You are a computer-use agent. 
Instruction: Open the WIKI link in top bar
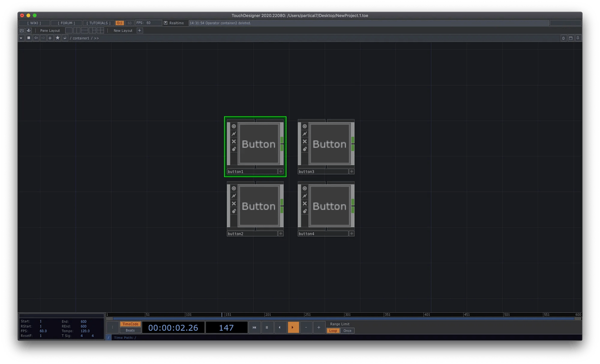[34, 23]
